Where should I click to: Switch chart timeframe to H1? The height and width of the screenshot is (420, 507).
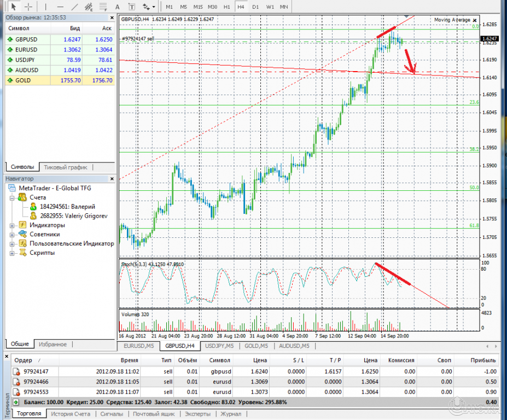pos(226,7)
